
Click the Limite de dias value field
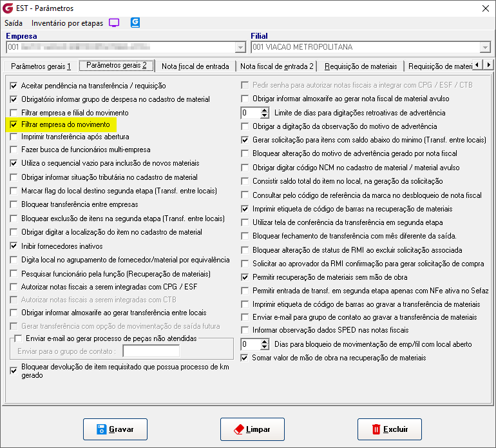pos(251,113)
